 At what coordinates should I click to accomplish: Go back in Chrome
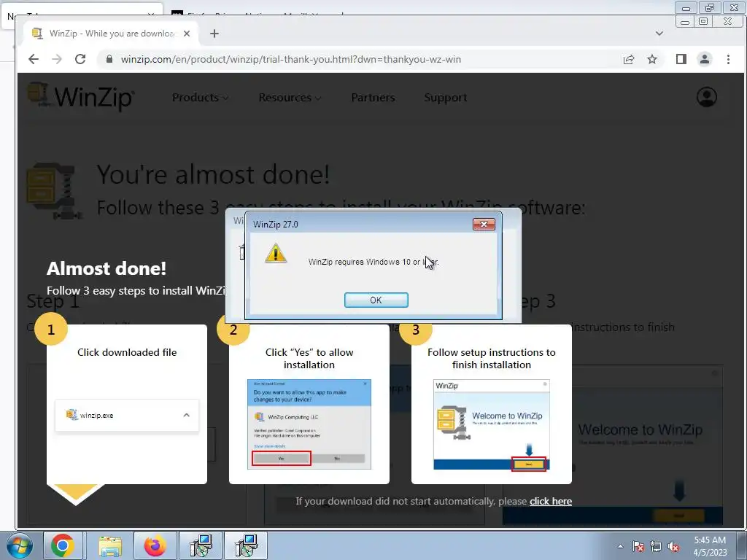click(x=34, y=60)
